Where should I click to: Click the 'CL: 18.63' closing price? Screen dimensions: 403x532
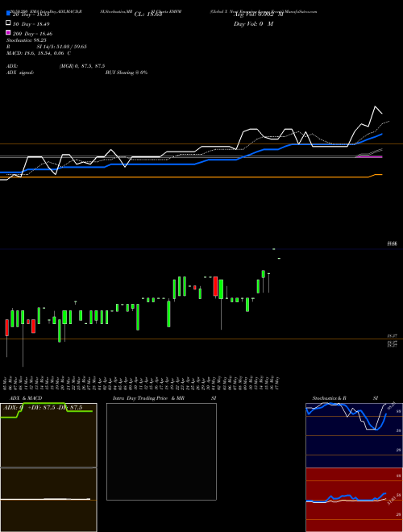(148, 15)
